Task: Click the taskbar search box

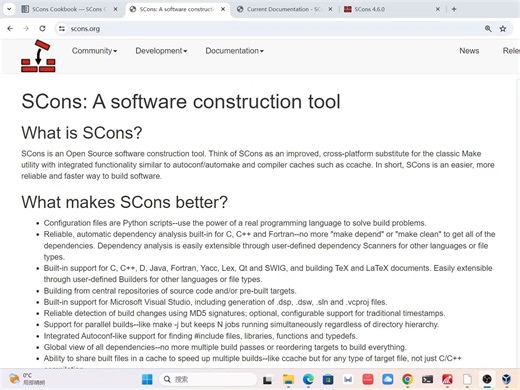Action: [208, 379]
